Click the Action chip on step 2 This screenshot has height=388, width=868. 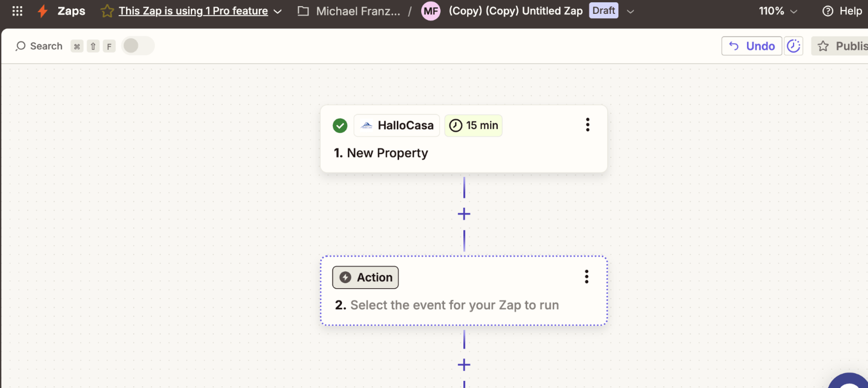coord(365,277)
